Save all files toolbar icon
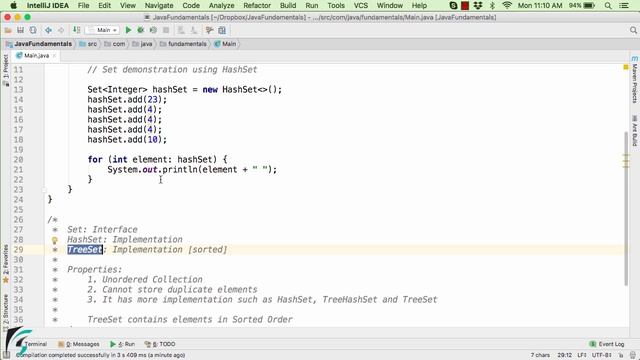 20,30
